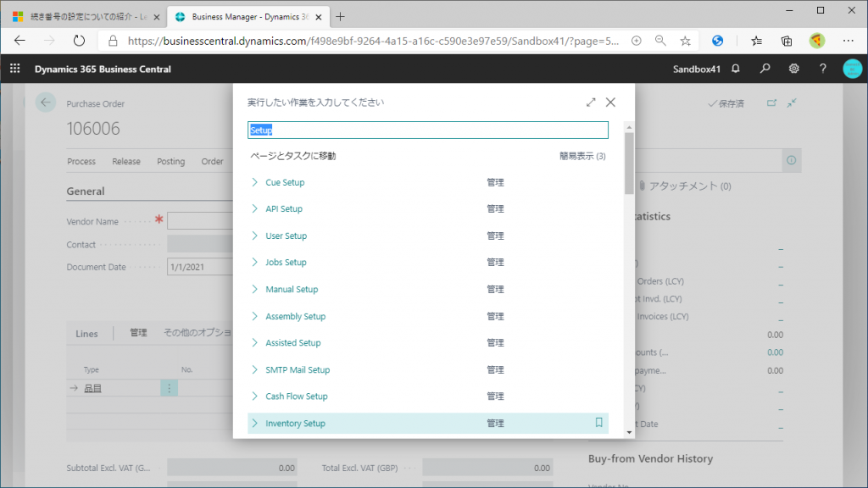The image size is (868, 488).
Task: Expand the Tell Me dialog to full size
Action: coord(591,103)
